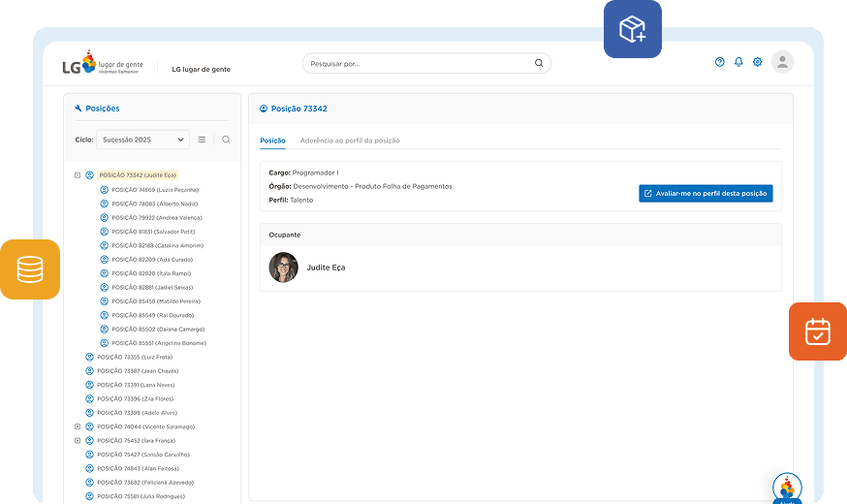The width and height of the screenshot is (847, 504).
Task: Click the search magnifier in search bar
Action: [x=539, y=64]
